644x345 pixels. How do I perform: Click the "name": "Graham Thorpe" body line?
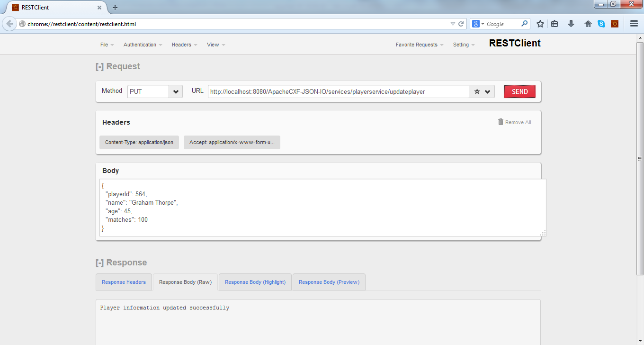click(142, 202)
